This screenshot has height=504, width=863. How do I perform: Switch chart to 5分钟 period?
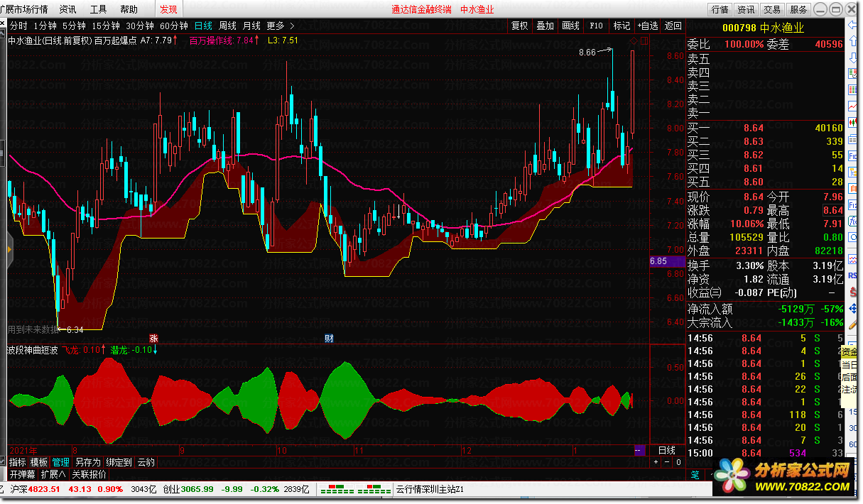pyautogui.click(x=75, y=26)
